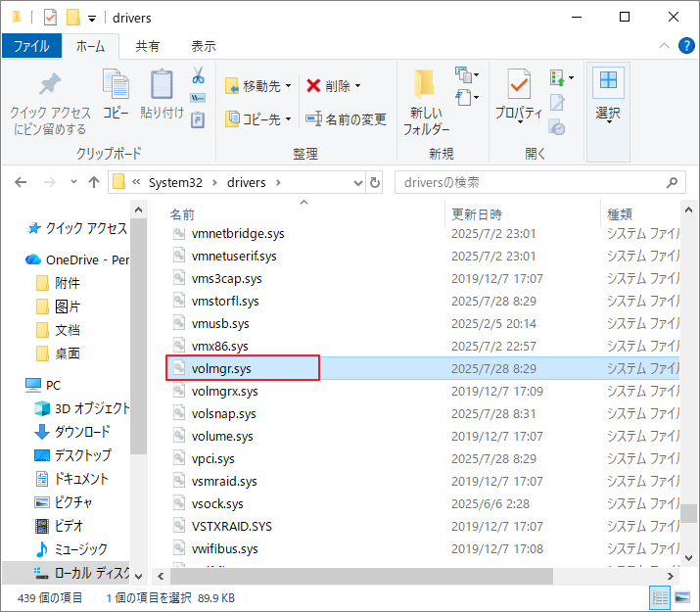Open the New item dropdown icon
700x612 pixels.
coord(467,75)
